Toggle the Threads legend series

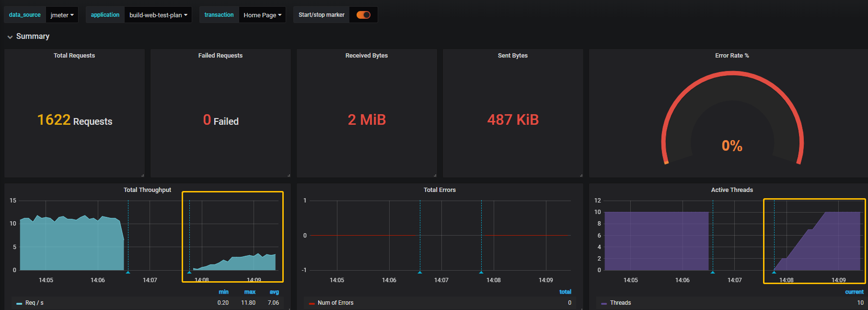(x=620, y=303)
